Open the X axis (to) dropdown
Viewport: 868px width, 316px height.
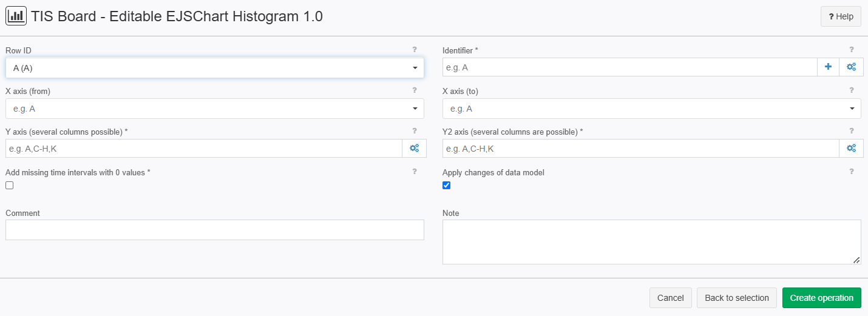(652, 109)
